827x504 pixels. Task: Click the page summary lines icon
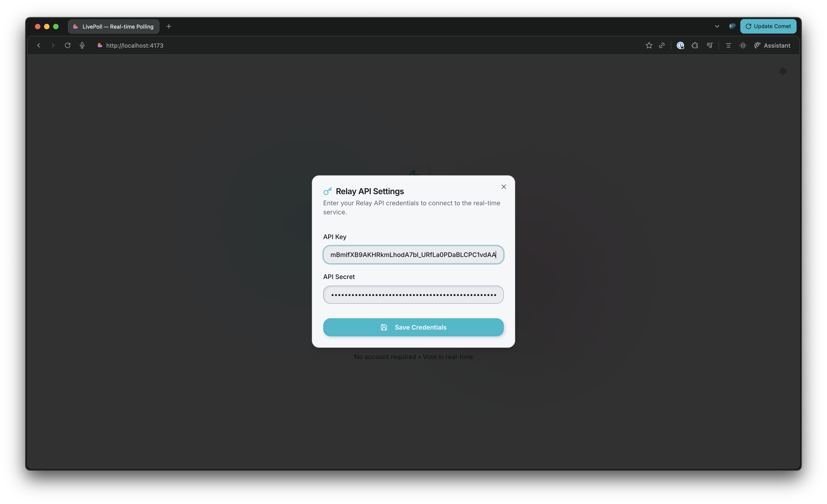(728, 45)
